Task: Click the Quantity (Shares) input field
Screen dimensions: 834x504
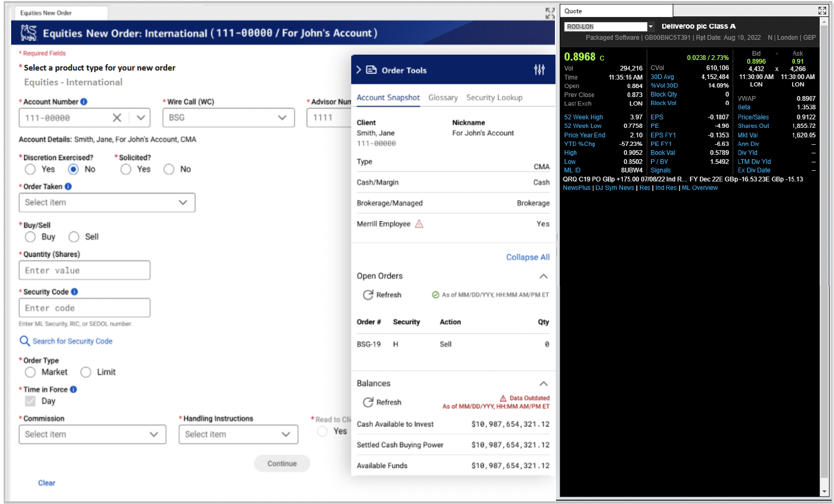Action: pyautogui.click(x=84, y=271)
